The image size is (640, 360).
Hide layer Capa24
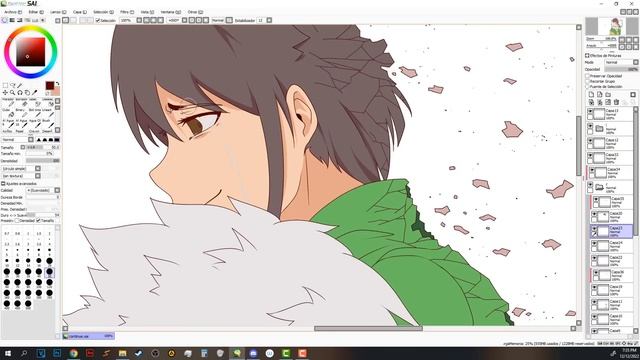594,243
